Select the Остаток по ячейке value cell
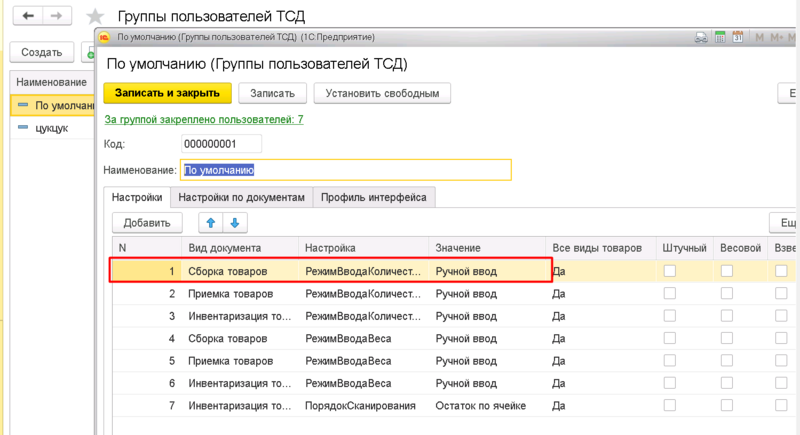 (482, 407)
